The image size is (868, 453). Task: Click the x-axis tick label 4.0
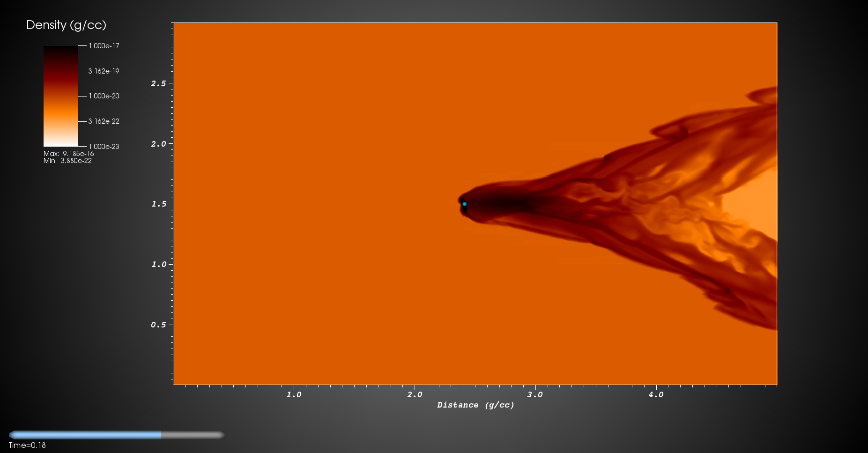656,394
